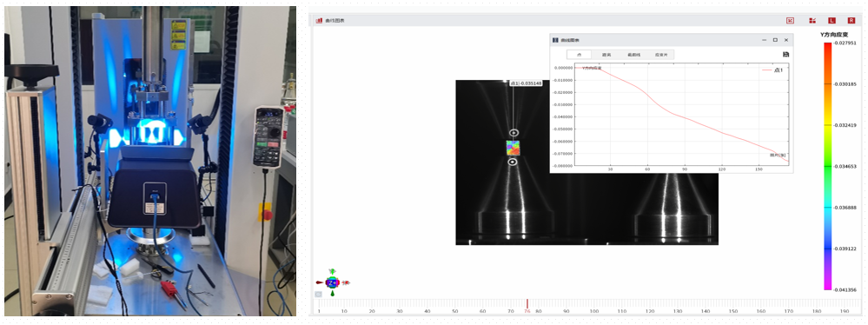Image resolution: width=868 pixels, height=325 pixels.
Task: Click the grid layout edit icon in header
Action: 812,21
